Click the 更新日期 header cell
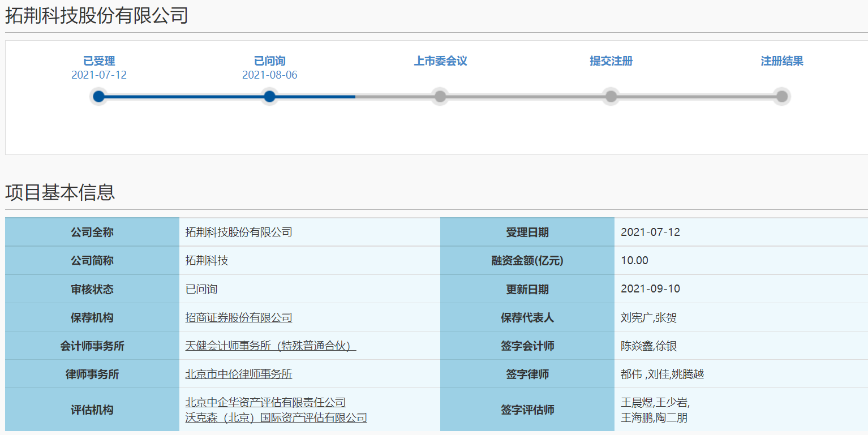 coord(527,289)
